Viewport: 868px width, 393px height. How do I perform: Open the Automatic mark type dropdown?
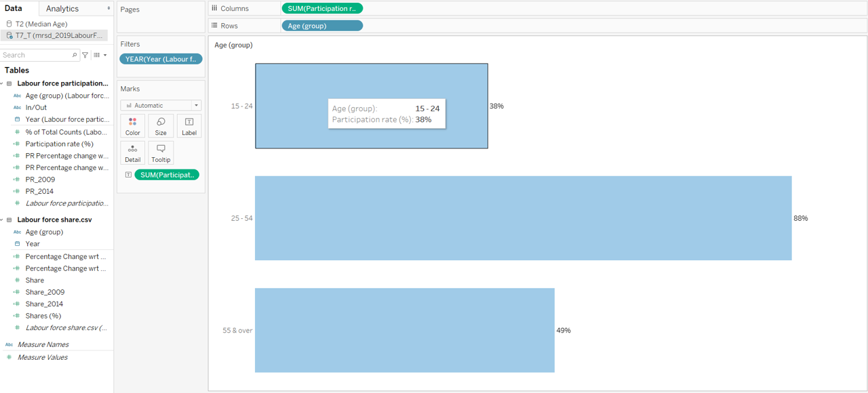coord(161,105)
